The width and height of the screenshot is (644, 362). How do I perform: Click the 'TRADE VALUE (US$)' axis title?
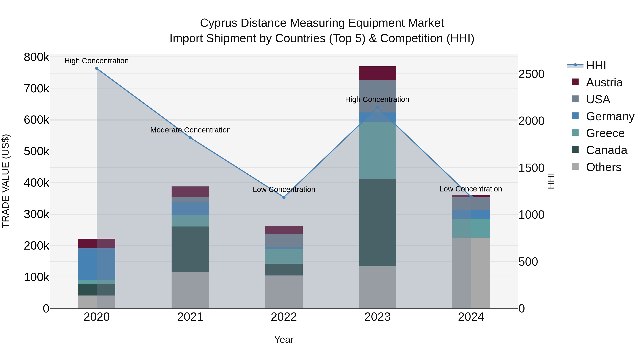[6, 181]
